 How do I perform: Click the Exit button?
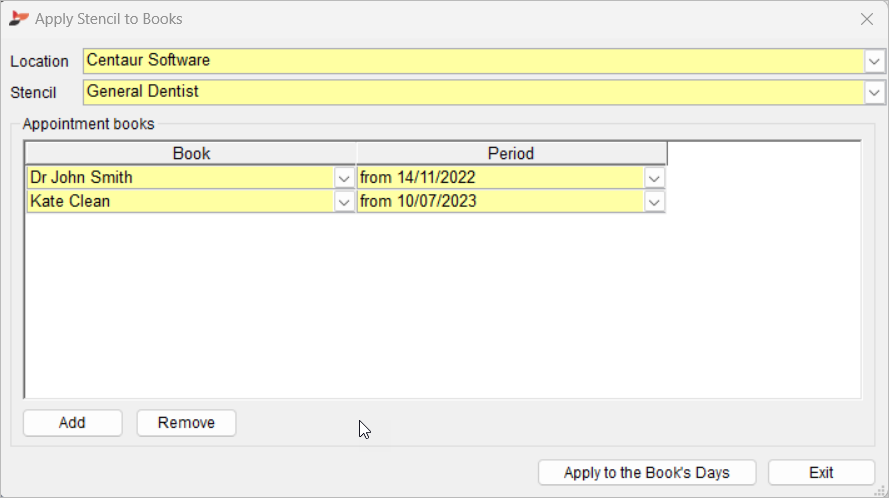821,472
